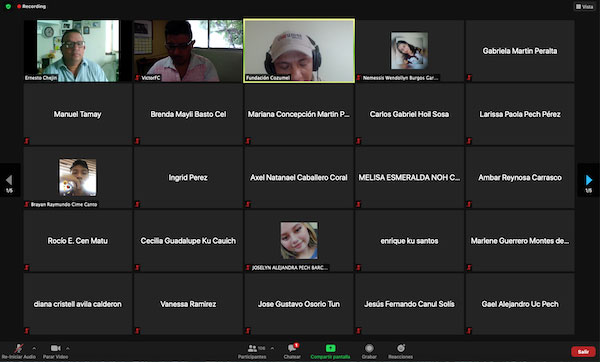Select diana cristell avila calderon tile
This screenshot has height=362, width=600.
[x=78, y=304]
